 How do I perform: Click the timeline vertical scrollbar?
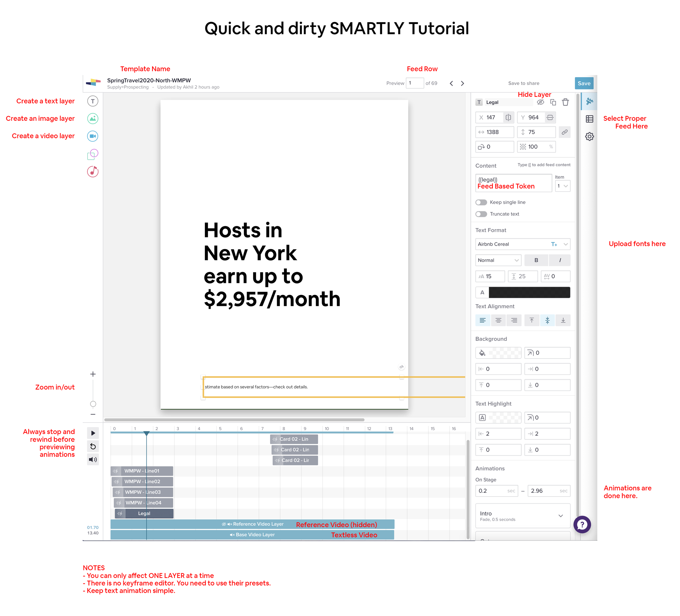[x=468, y=489]
